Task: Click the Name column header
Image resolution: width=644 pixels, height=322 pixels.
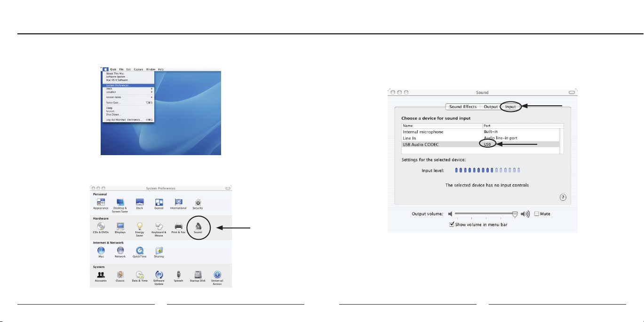Action: pos(442,126)
